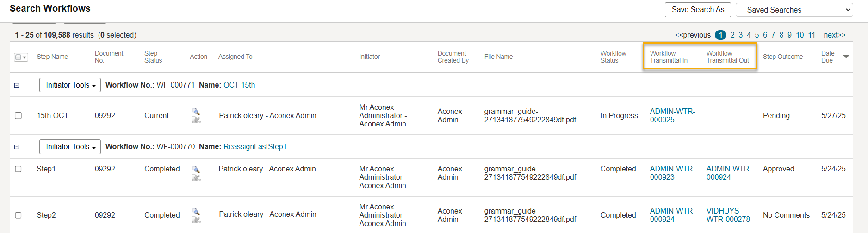Viewport: 868px width, 233px height.
Task: Select the Step1 row checkbox
Action: click(18, 169)
